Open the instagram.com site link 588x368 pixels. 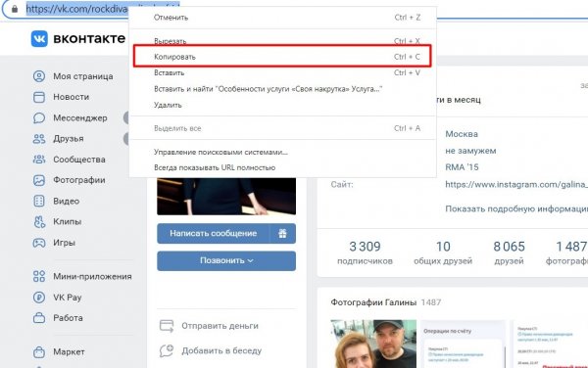tap(516, 185)
